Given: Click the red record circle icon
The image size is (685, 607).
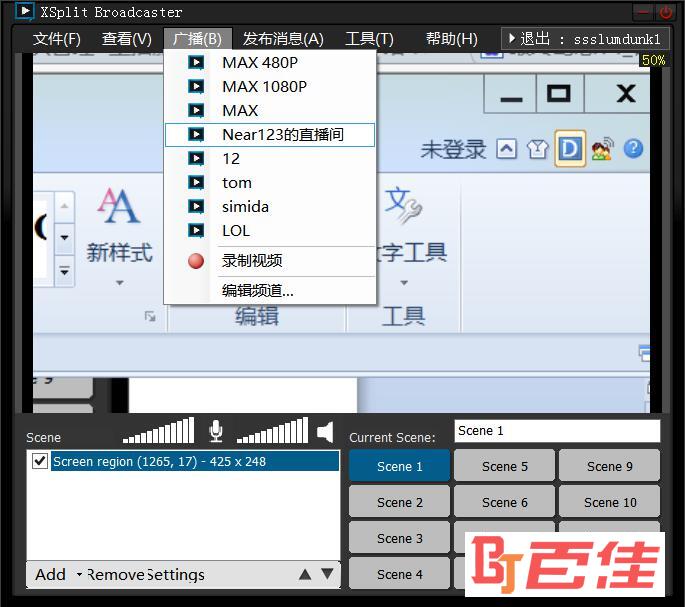Looking at the screenshot, I should [x=196, y=261].
